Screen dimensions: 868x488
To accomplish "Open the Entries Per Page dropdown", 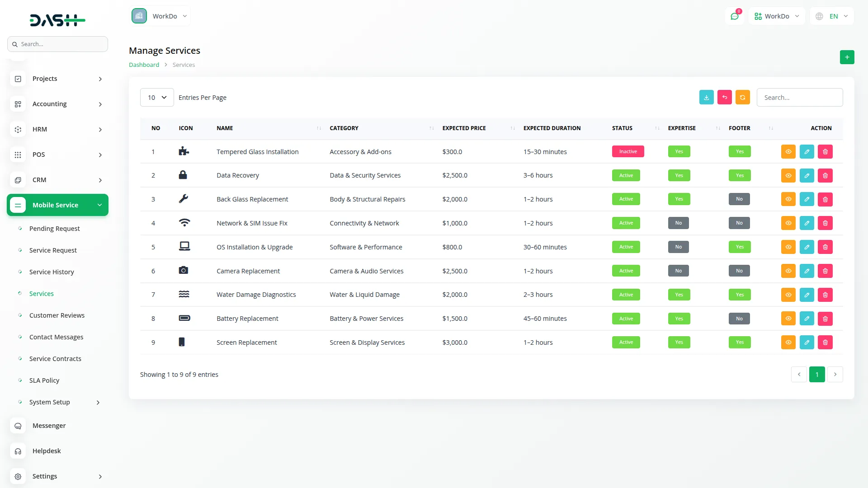I will pos(156,97).
